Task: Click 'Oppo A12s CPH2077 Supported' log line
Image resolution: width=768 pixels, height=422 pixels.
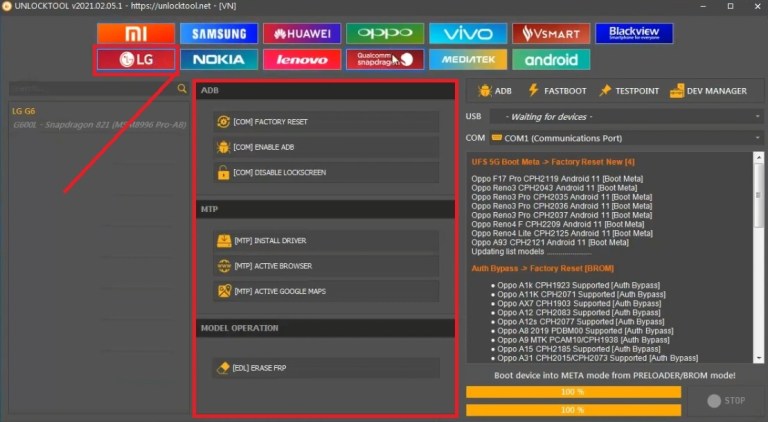Action: coord(581,322)
